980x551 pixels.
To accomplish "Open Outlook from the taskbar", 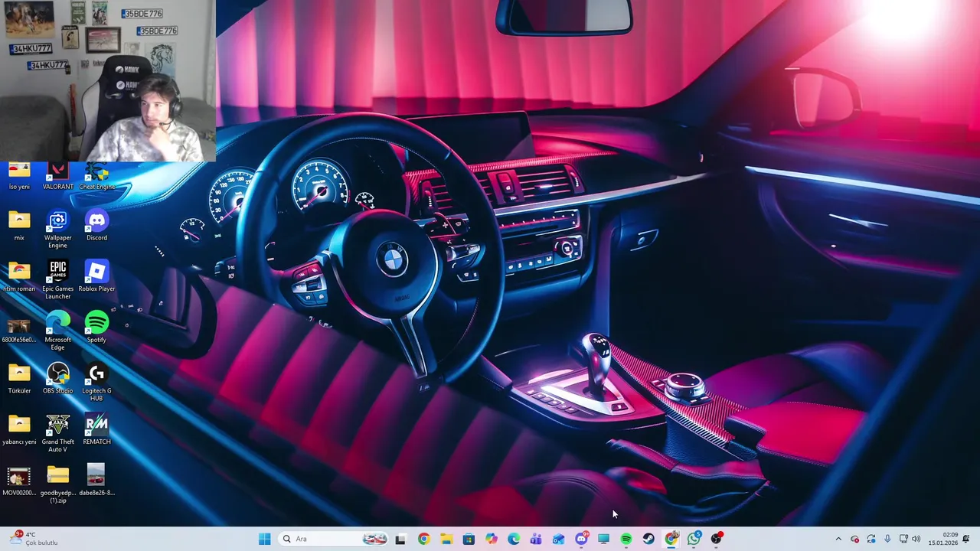I will 558,539.
